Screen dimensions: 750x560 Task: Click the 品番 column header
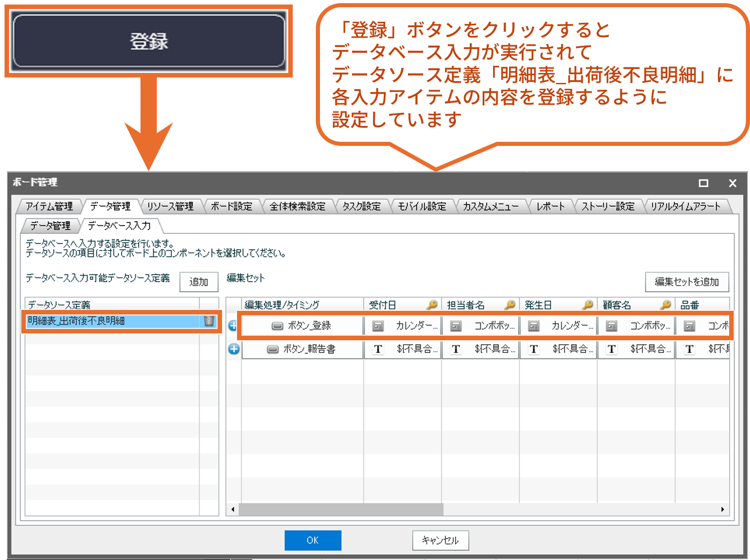point(703,305)
